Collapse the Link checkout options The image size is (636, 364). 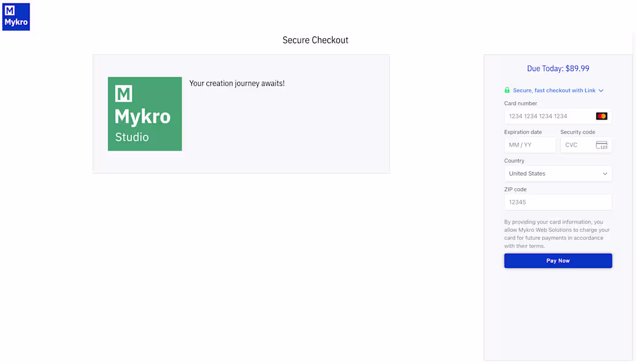pos(601,90)
